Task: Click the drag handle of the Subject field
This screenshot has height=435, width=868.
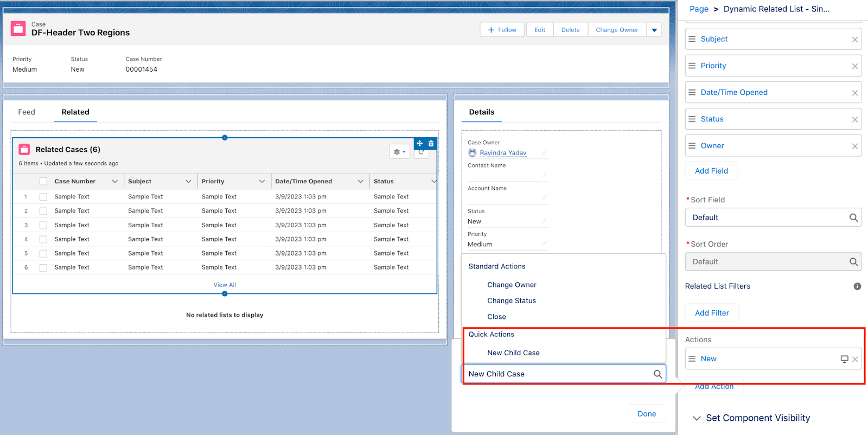Action: pos(692,39)
